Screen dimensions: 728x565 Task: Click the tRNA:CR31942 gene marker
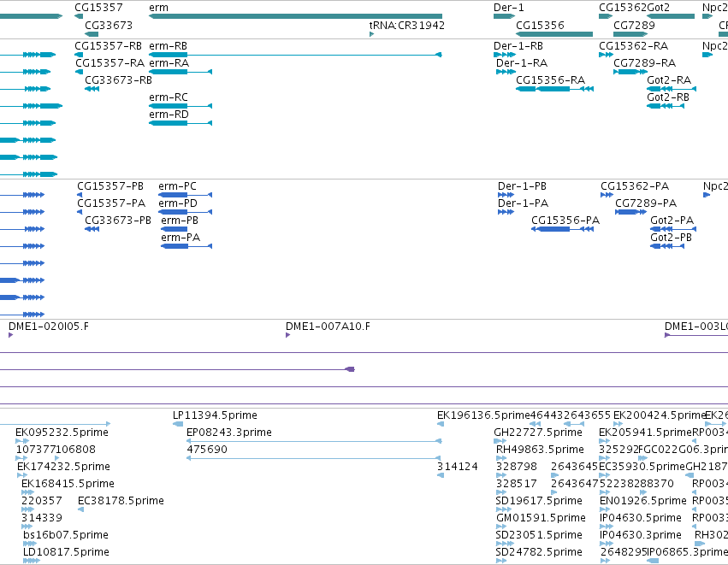tap(371, 34)
